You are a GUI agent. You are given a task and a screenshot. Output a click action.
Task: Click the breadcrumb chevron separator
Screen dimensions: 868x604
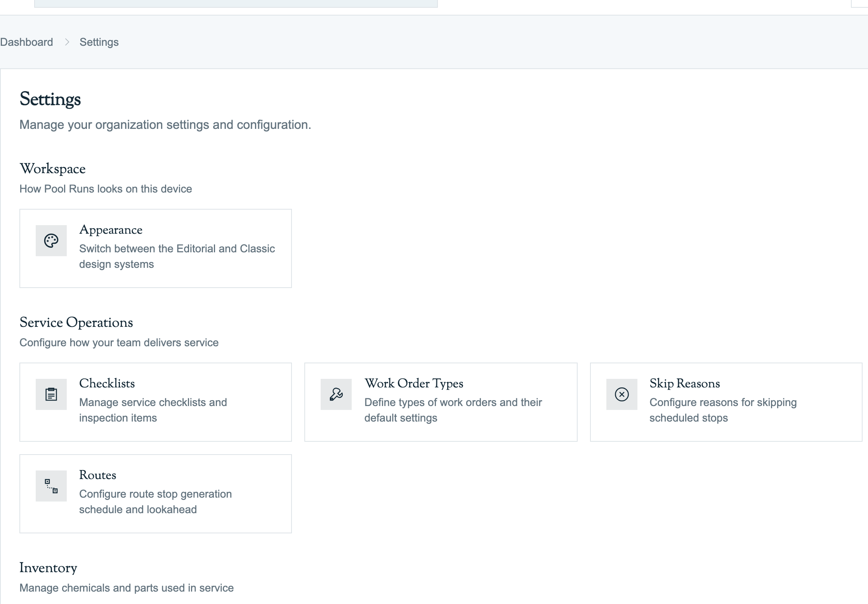tap(67, 42)
